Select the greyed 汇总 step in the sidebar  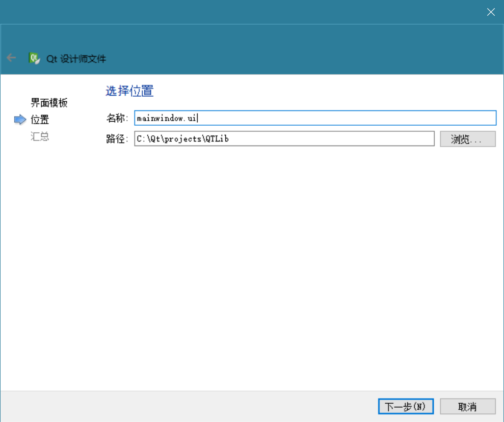(x=40, y=137)
